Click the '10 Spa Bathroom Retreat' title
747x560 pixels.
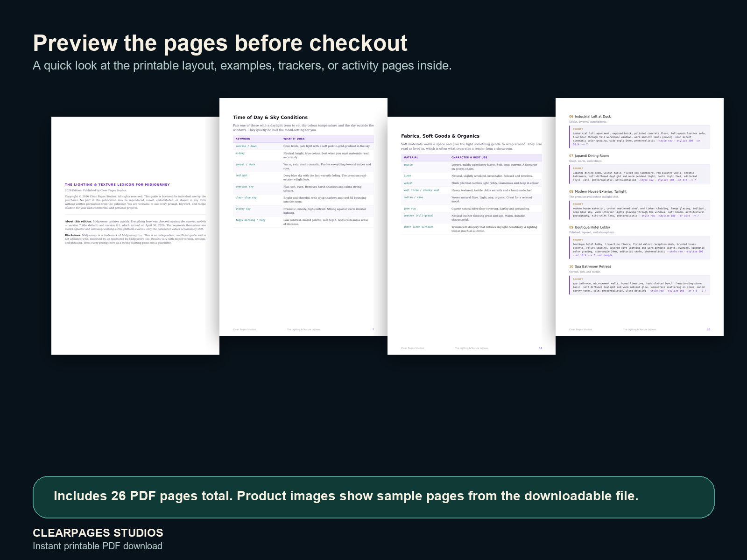[590, 267]
